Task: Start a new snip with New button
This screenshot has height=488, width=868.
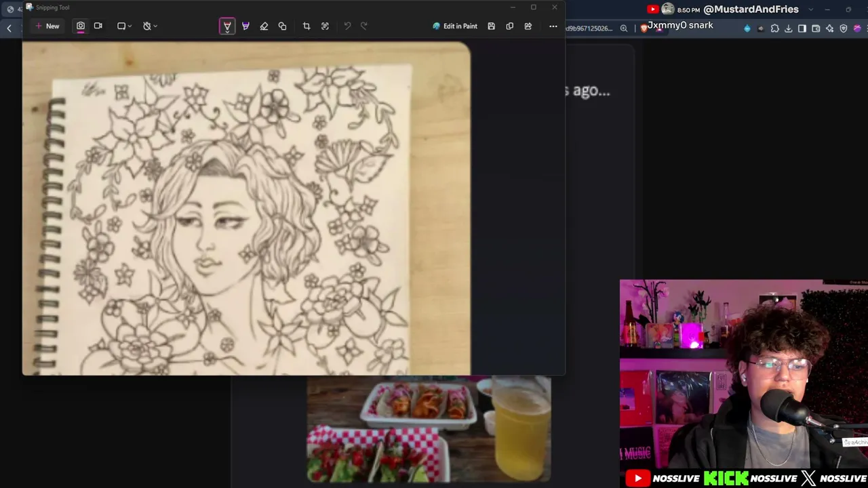Action: click(47, 26)
